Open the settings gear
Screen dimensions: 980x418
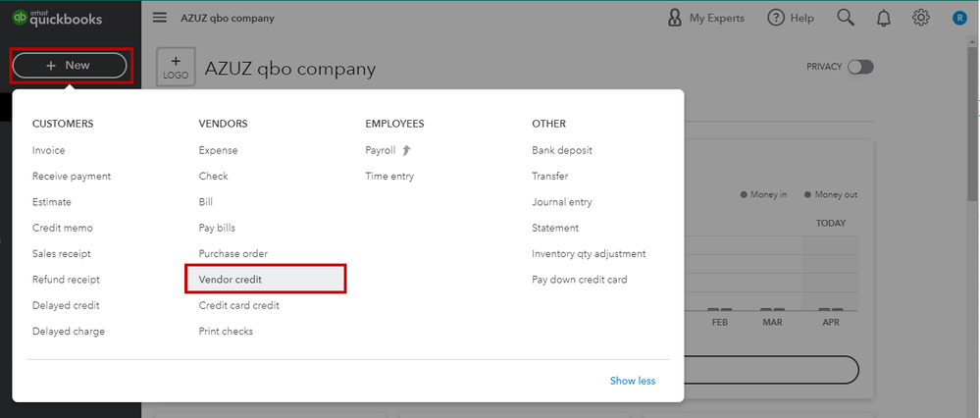920,18
